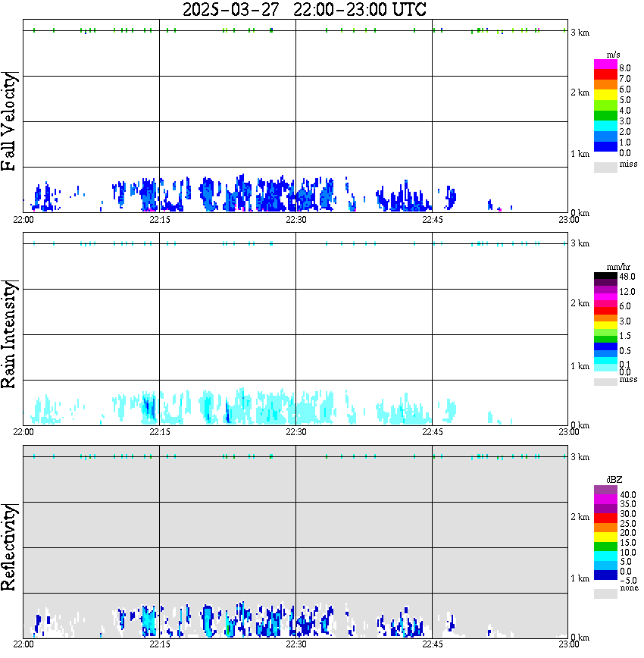This screenshot has height=658, width=644.
Task: Click 3 km height label on Rain Intensity panel
Action: tap(580, 244)
